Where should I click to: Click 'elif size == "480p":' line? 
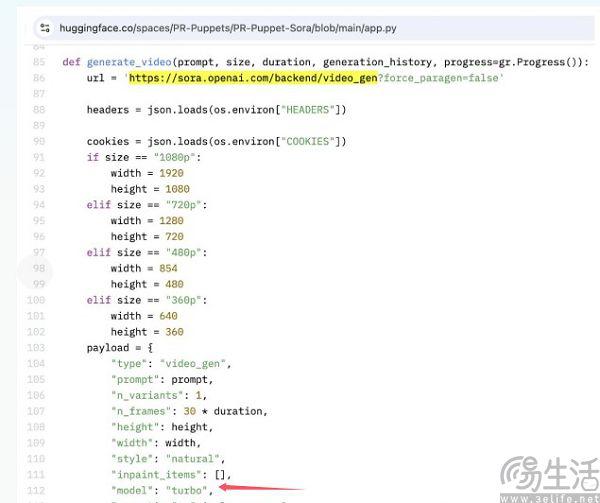147,252
